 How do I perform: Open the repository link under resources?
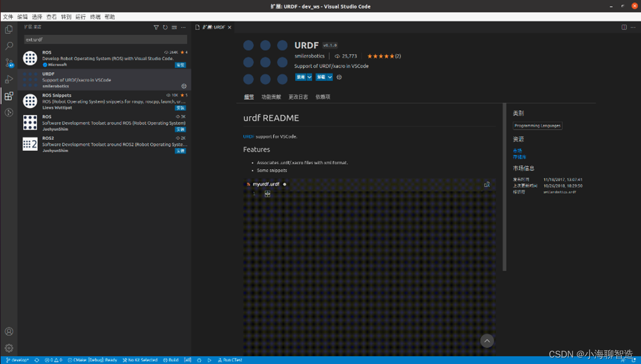click(519, 157)
